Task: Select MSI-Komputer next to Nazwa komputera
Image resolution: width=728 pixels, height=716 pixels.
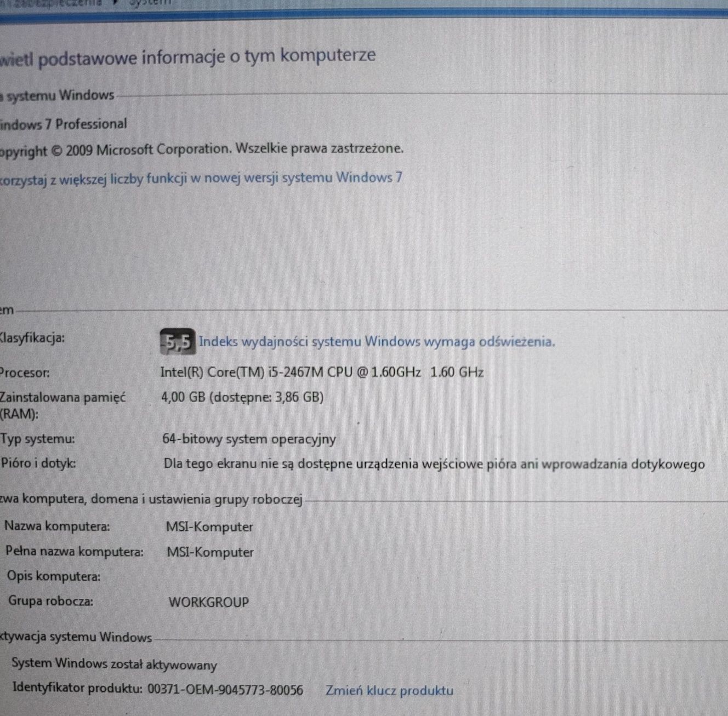Action: coord(209,527)
